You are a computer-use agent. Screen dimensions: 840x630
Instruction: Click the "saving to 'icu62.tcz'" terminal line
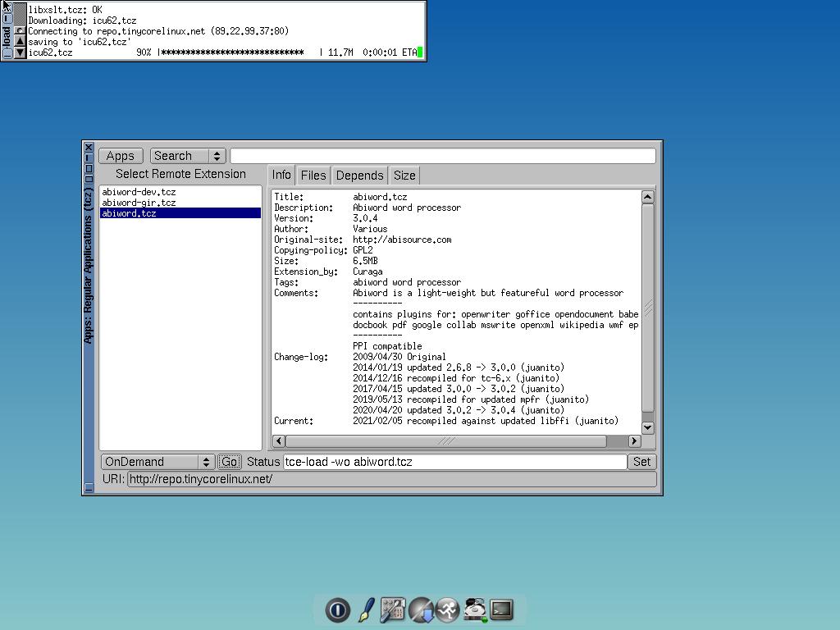tap(80, 42)
